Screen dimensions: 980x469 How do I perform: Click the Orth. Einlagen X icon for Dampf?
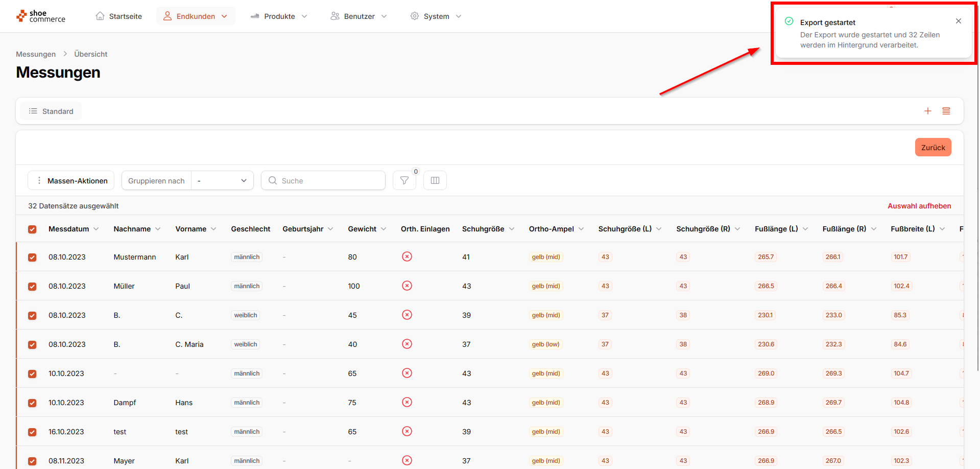pyautogui.click(x=407, y=402)
